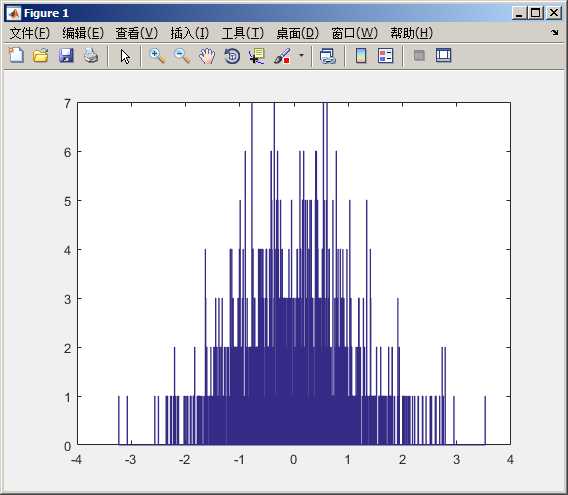Click the isolated histogram bar near 3.5

click(x=485, y=420)
